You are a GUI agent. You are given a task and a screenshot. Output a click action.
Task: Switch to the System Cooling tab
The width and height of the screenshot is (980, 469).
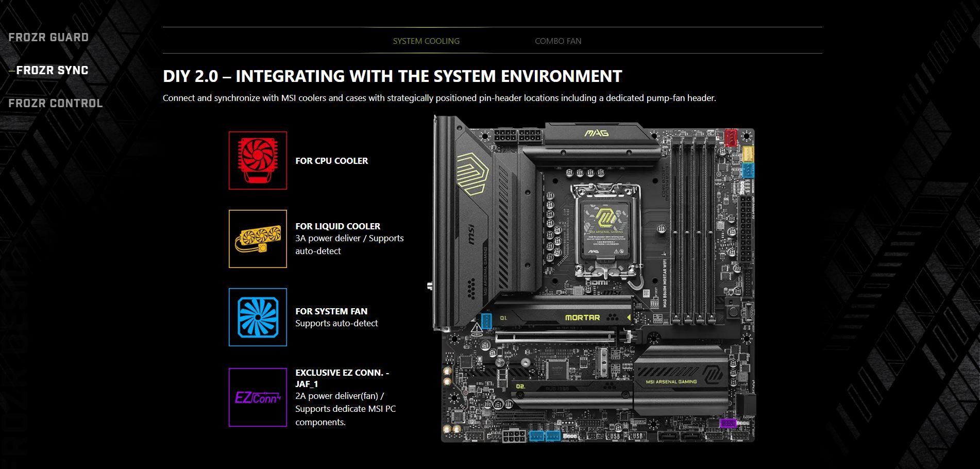(426, 41)
